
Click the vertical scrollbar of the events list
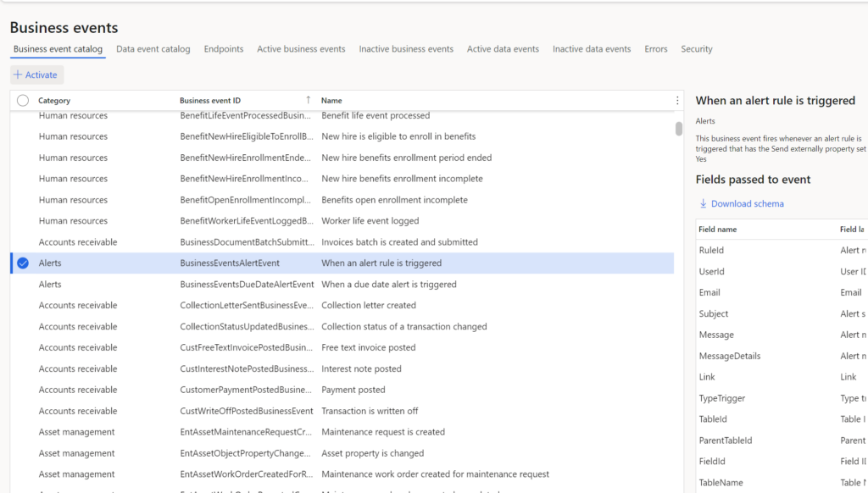click(x=678, y=130)
